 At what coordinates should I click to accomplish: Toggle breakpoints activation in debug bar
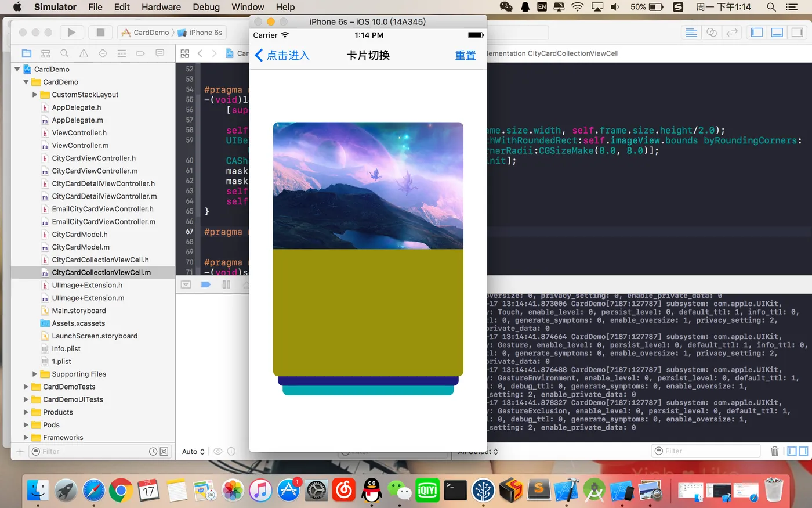pyautogui.click(x=206, y=284)
